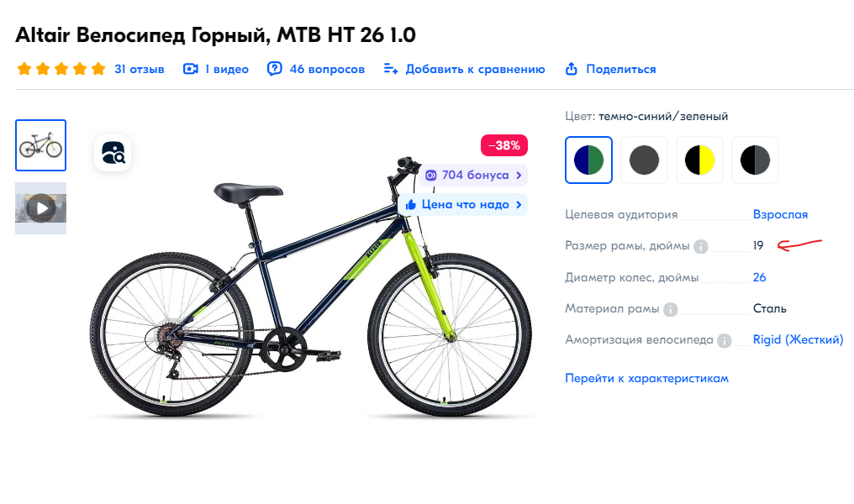The image size is (854, 504).
Task: Open the Rigid (Жесткий) link
Action: (x=798, y=339)
